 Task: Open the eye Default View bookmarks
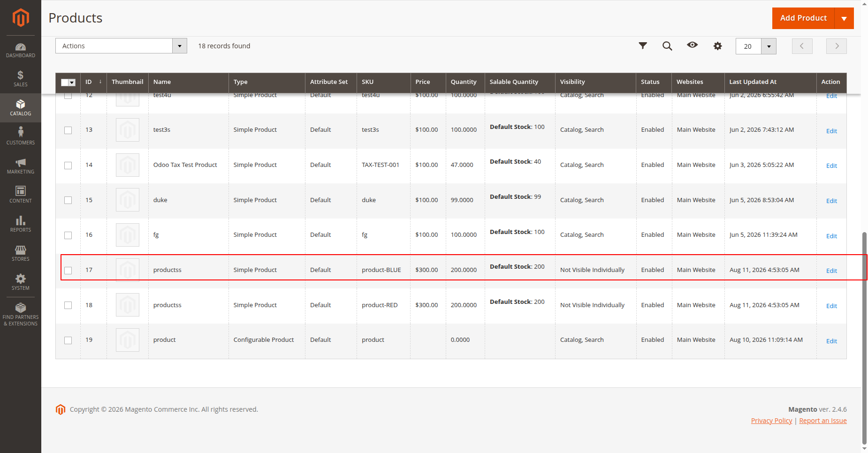(693, 45)
